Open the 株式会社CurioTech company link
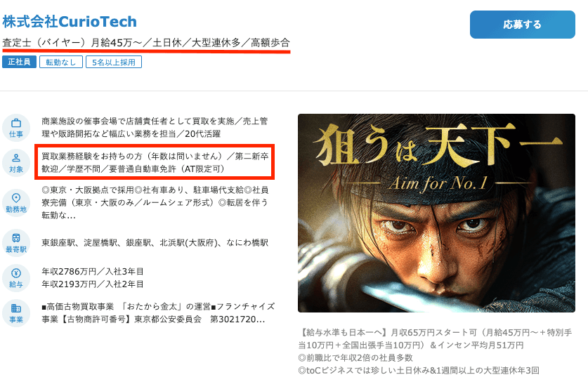Screen dimensions: 588x382 pyautogui.click(x=70, y=22)
